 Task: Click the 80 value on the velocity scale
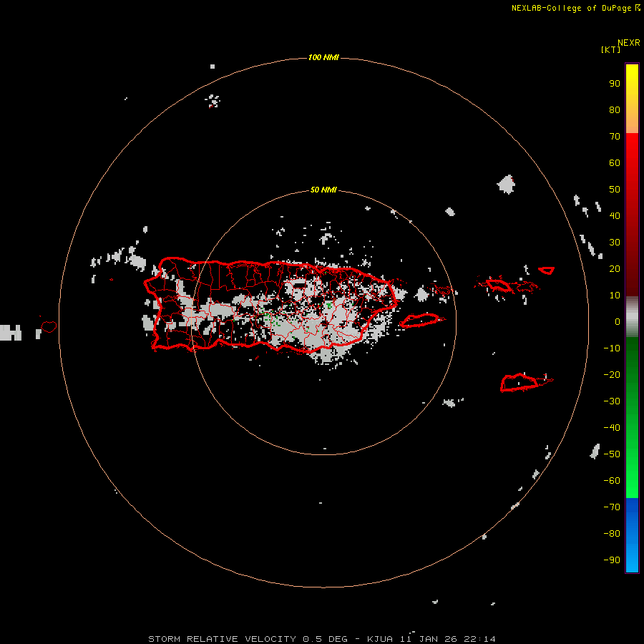point(615,109)
